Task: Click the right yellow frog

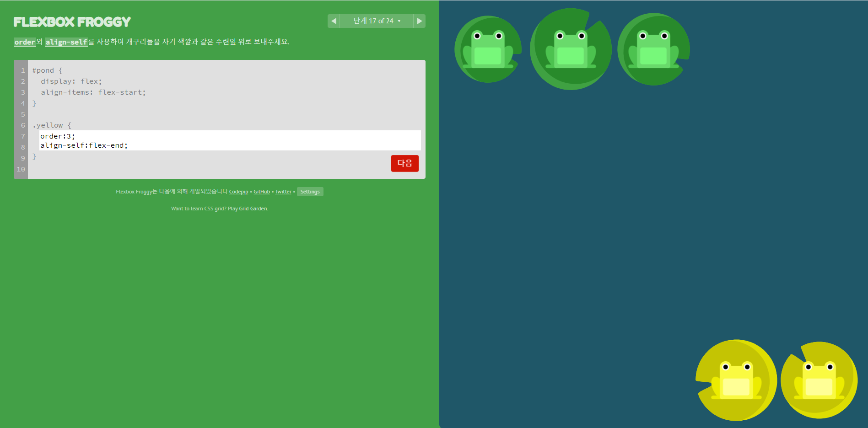Action: pos(819,380)
